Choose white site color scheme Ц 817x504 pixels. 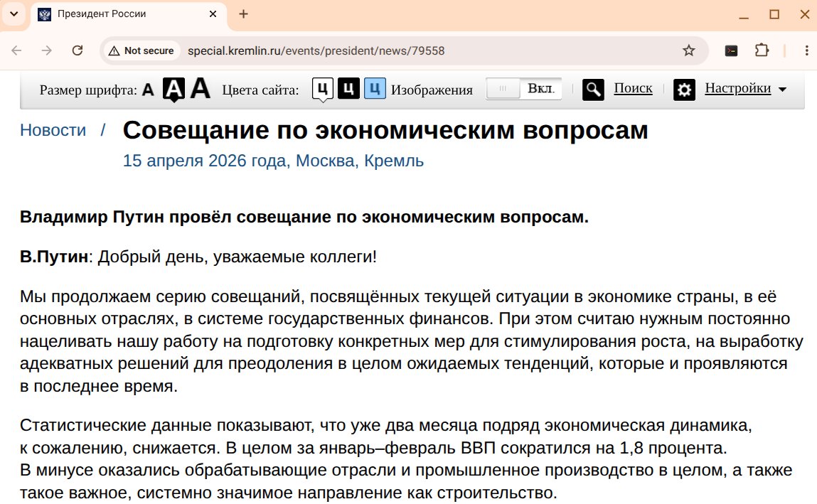coord(323,89)
